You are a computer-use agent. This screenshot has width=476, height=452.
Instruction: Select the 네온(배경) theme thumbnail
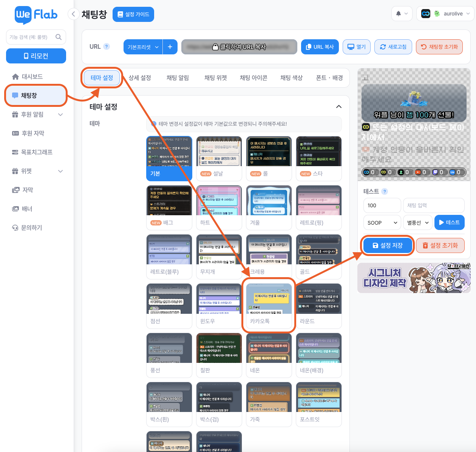click(x=319, y=355)
